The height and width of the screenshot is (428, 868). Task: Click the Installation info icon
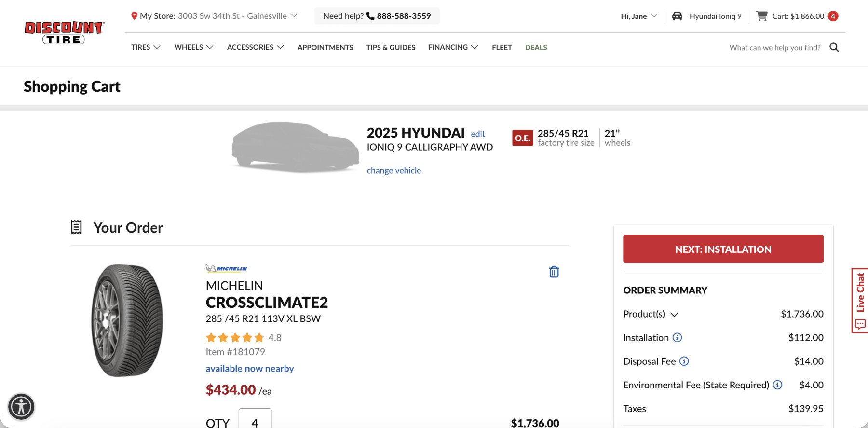678,338
